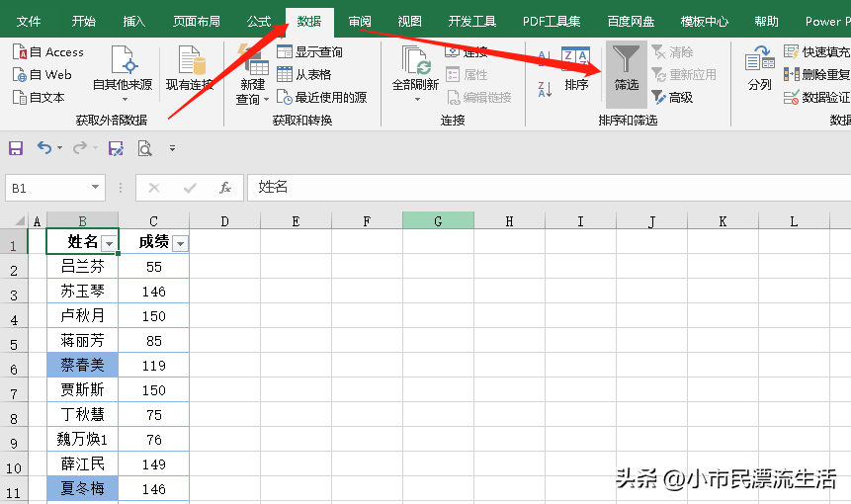
Task: Click the save-as quick access icon
Action: 116,148
